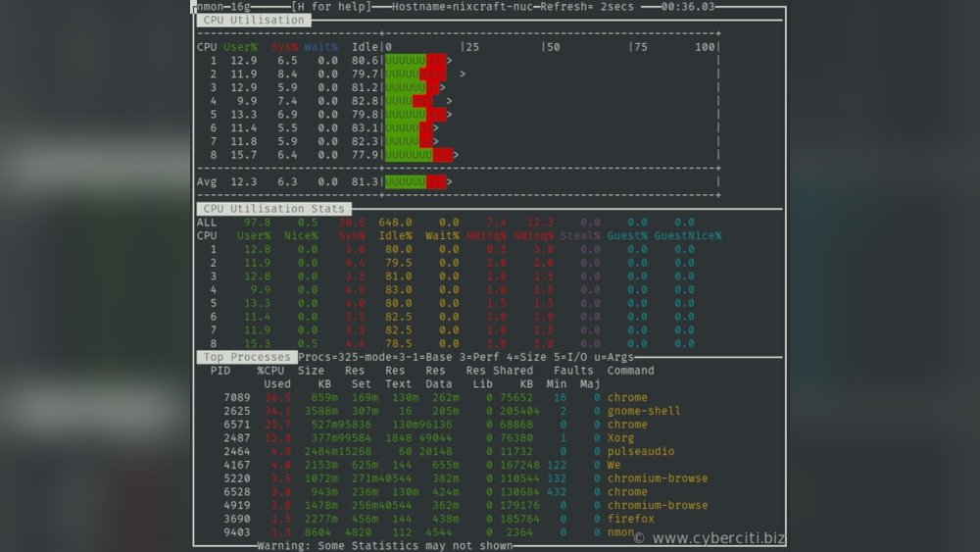Image resolution: width=980 pixels, height=552 pixels.
Task: Select the CPU Utilisation Stats section header
Action: coord(273,209)
